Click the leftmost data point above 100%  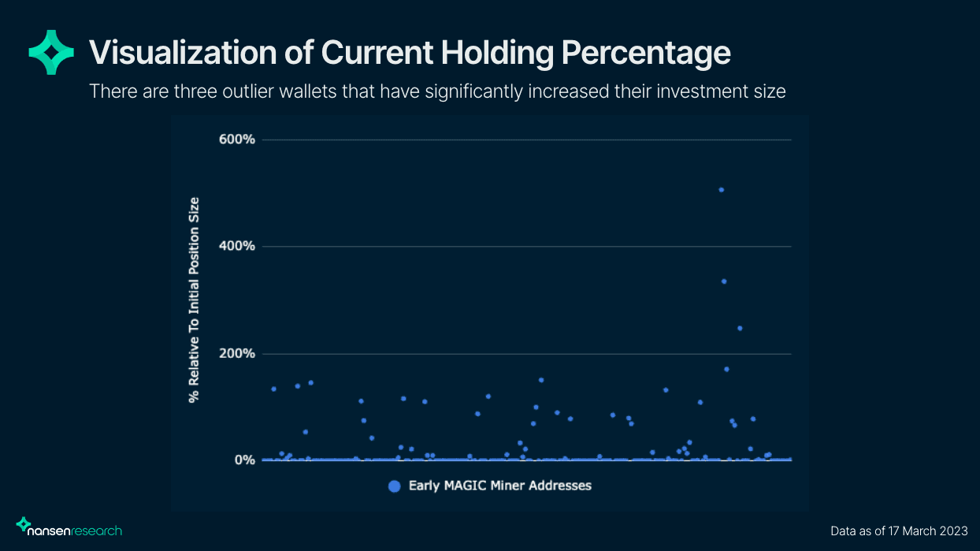click(x=273, y=389)
